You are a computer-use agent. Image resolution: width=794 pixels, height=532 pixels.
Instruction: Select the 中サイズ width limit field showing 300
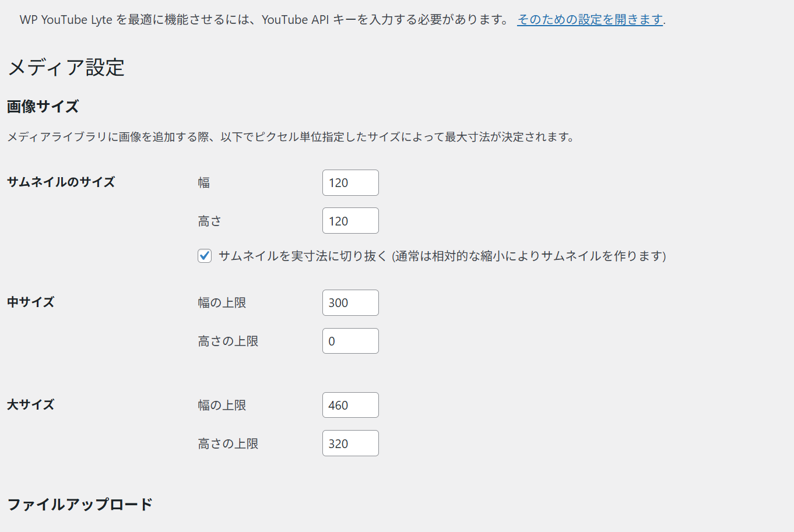click(x=350, y=303)
